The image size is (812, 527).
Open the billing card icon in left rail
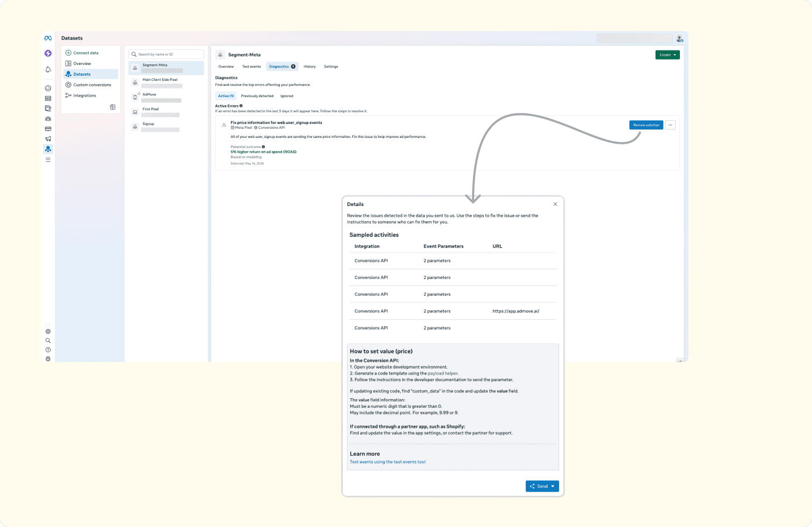(48, 129)
